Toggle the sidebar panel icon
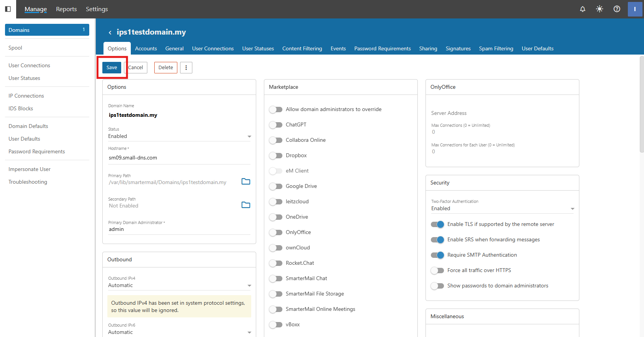The image size is (644, 337). point(8,9)
